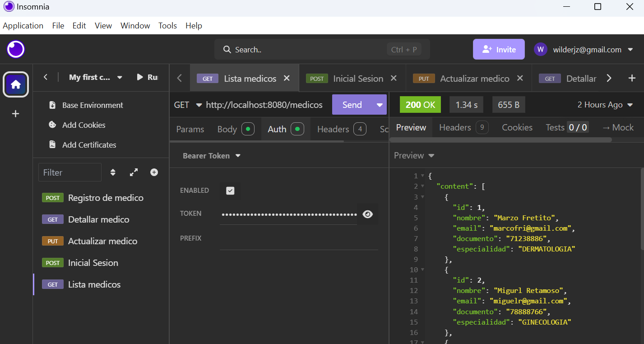The height and width of the screenshot is (344, 644).
Task: Select Lista medicos request in sidebar
Action: coord(101,284)
